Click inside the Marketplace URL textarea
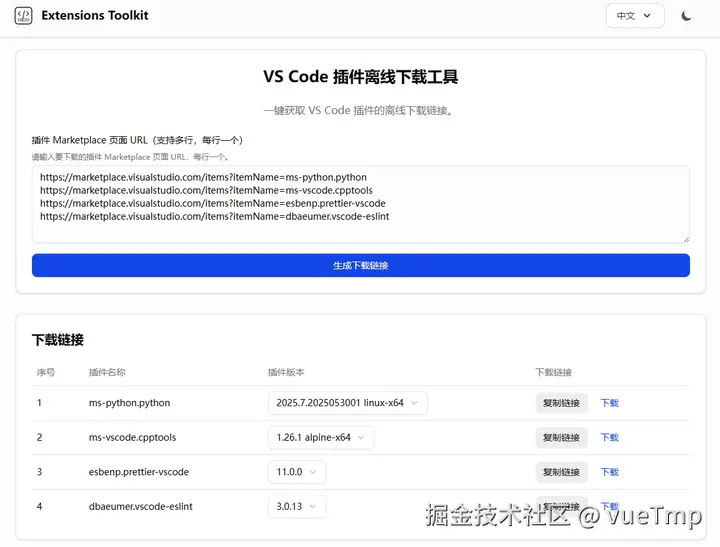 360,204
